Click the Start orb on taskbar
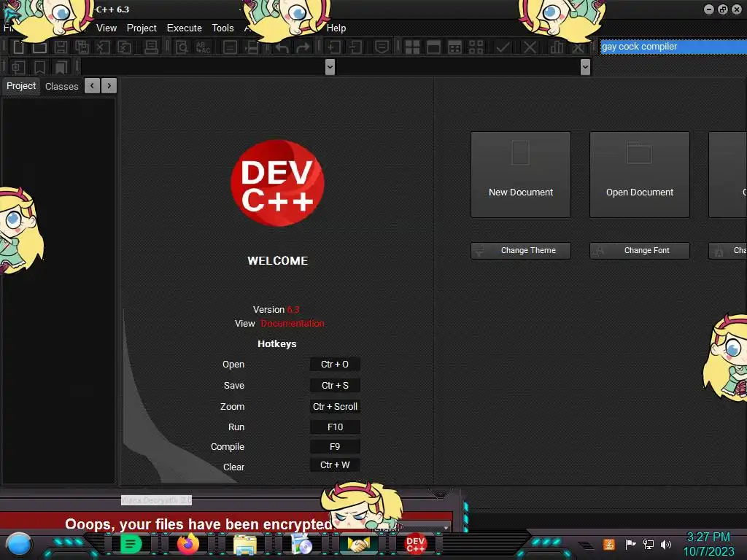Image resolution: width=747 pixels, height=560 pixels. 18,544
